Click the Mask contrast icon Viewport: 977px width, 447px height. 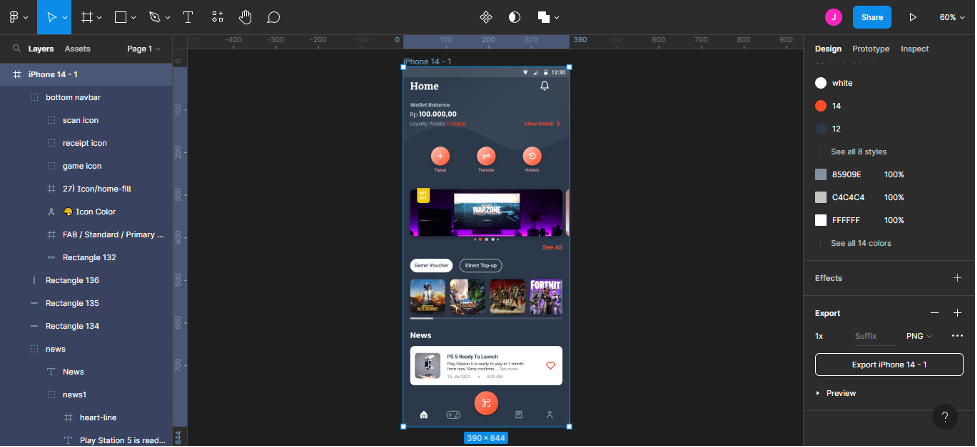click(514, 17)
